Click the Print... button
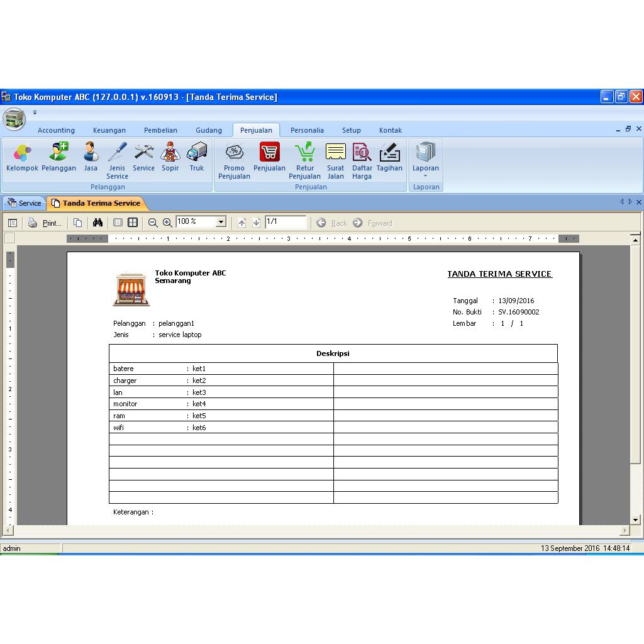Viewport: 644px width, 644px height. (45, 223)
